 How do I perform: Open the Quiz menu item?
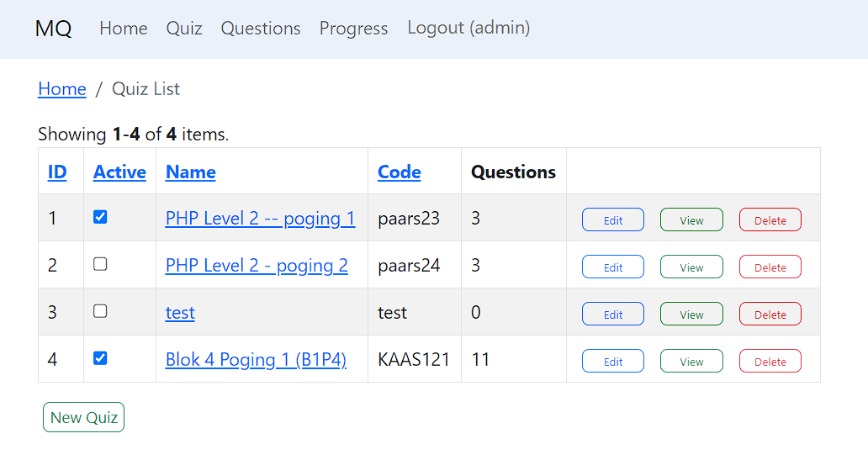(184, 29)
